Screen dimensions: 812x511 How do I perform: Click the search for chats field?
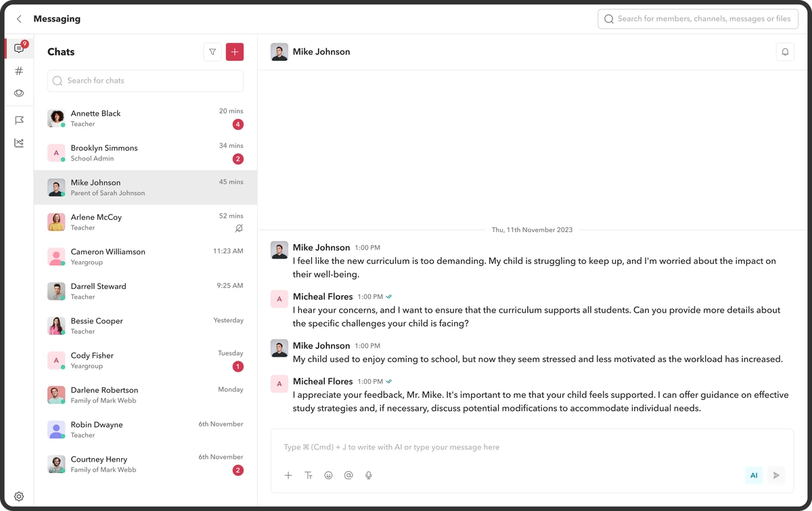coord(145,81)
